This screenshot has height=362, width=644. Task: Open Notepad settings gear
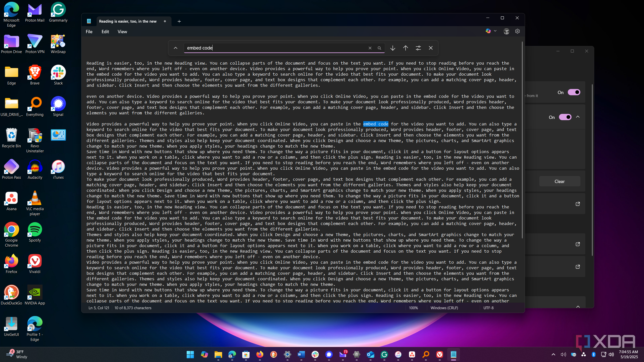(517, 31)
